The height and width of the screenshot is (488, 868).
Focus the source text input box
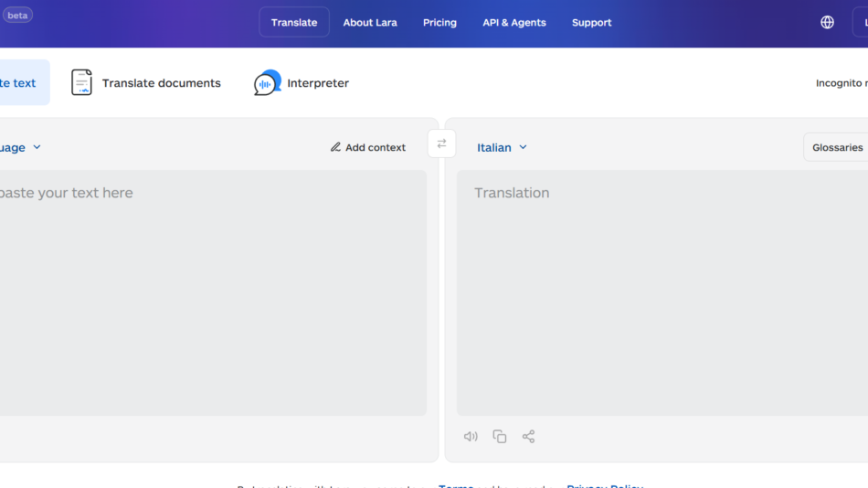coord(210,292)
